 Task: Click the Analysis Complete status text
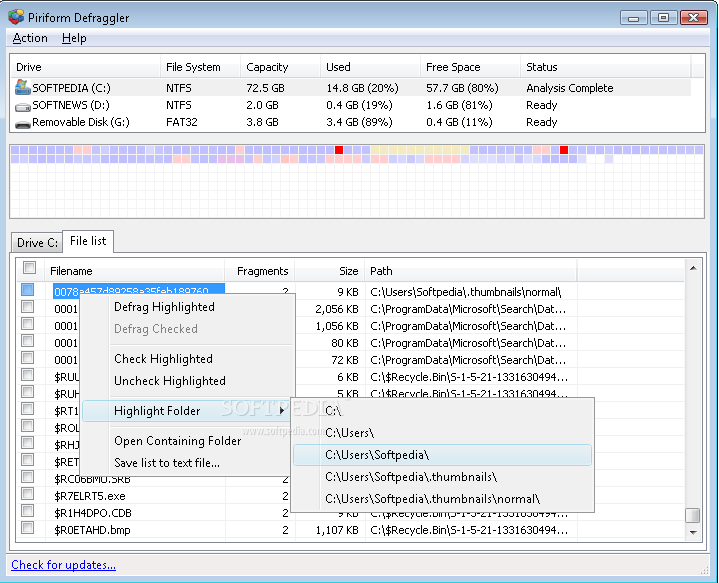pos(570,88)
